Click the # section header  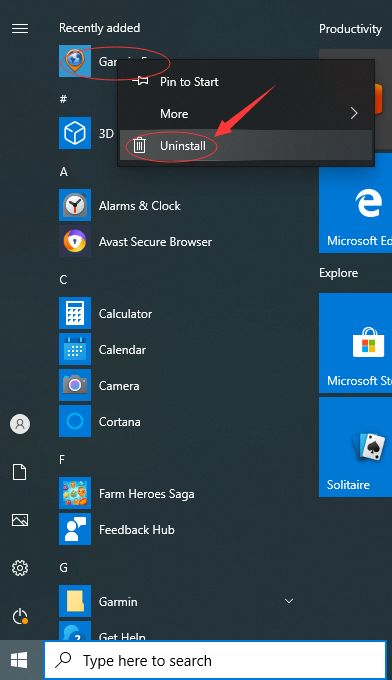point(63,99)
